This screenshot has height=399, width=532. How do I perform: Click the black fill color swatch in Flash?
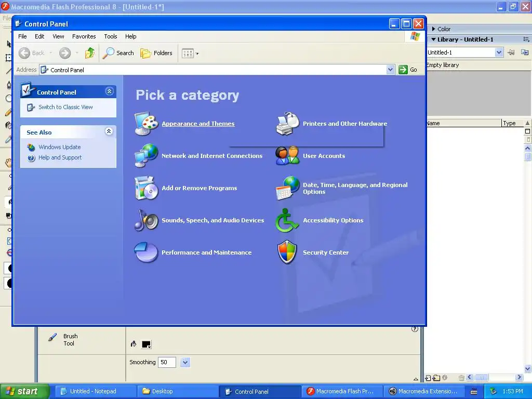coord(146,344)
